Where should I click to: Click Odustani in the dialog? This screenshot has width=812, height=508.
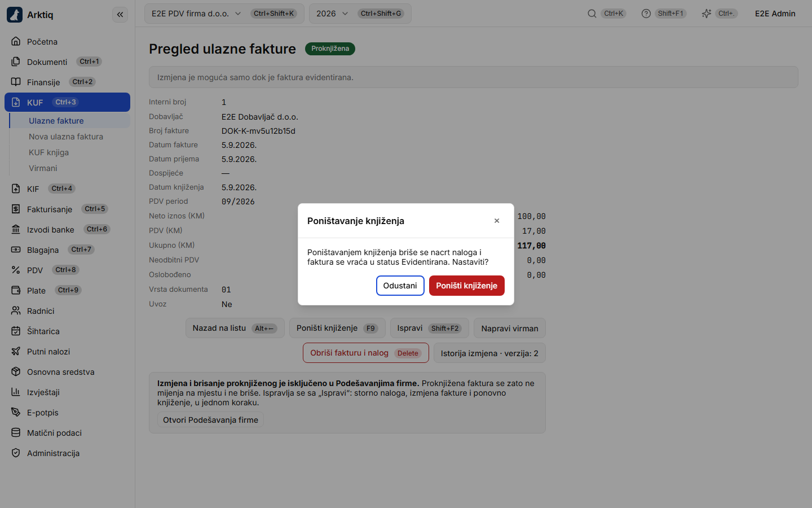pos(400,286)
